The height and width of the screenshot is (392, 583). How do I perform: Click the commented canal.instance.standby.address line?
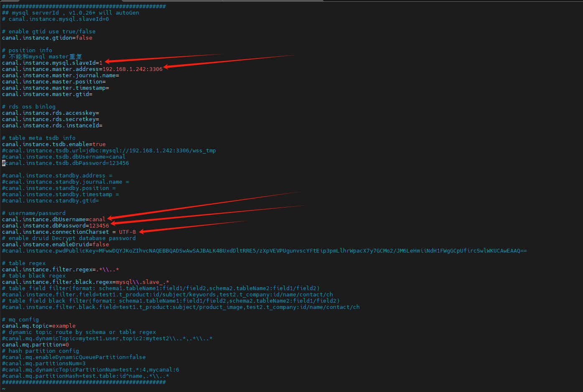click(57, 176)
